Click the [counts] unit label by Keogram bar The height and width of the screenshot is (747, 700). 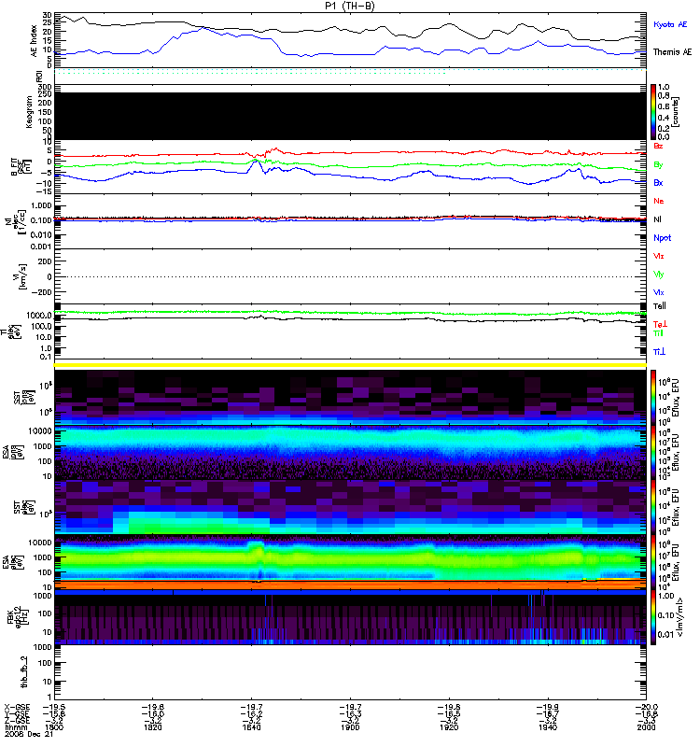click(x=676, y=112)
